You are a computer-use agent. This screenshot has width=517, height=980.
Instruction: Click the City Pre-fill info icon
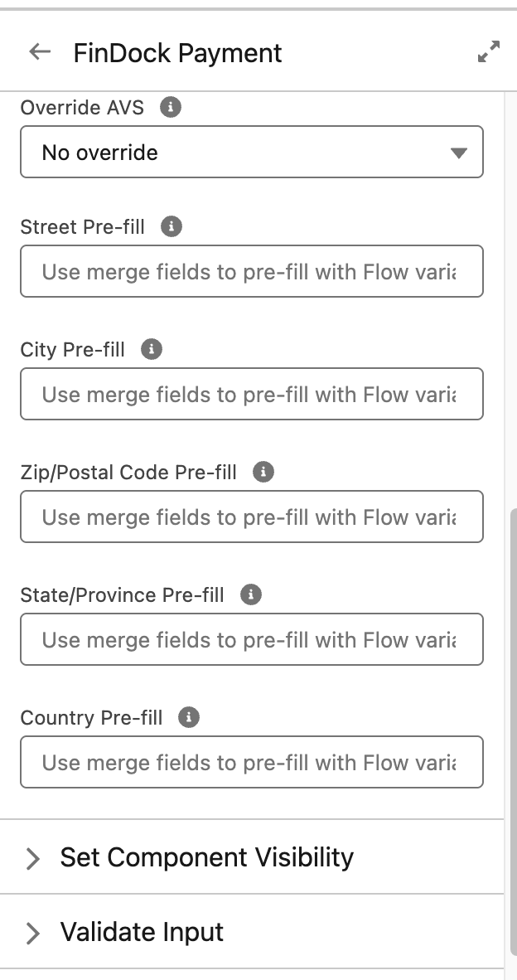point(150,349)
